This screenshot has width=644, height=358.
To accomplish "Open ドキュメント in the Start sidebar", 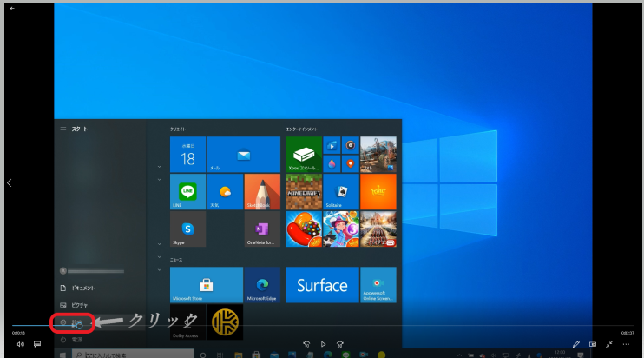I will click(x=78, y=288).
